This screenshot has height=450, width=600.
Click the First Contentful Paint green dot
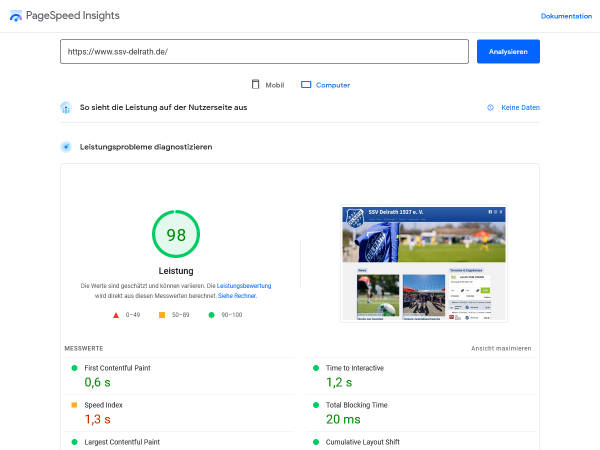75,368
